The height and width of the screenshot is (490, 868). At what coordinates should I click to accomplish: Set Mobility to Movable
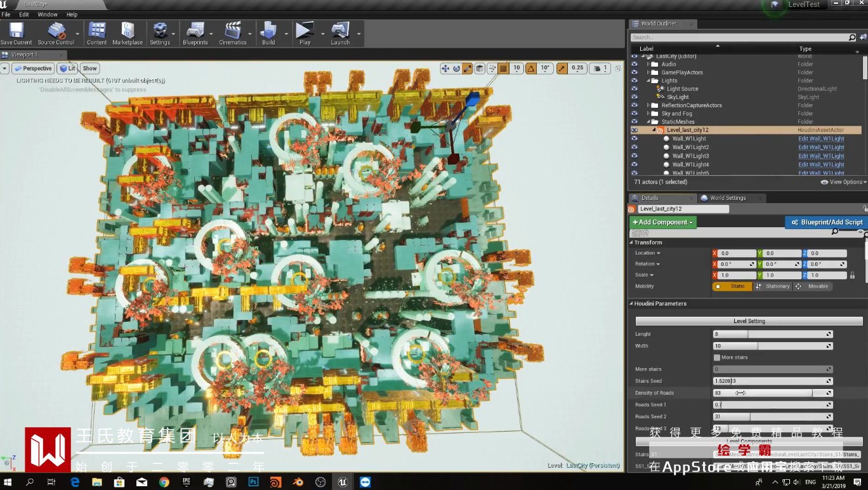[x=812, y=286]
